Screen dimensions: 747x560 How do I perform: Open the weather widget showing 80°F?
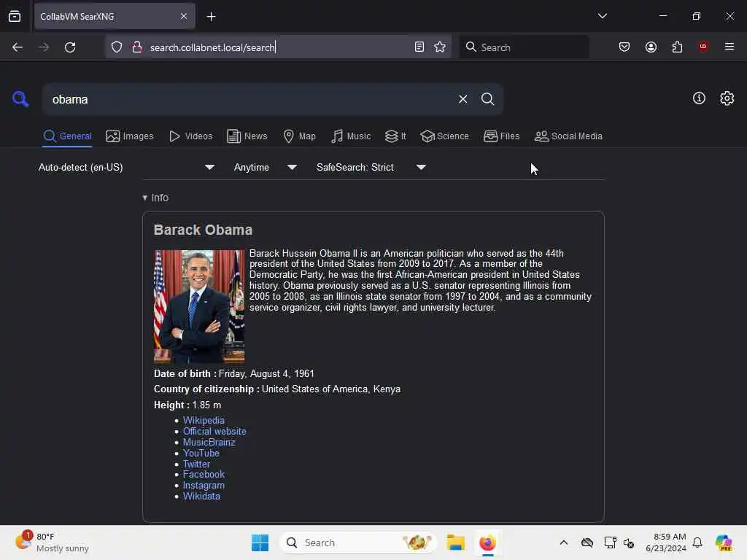52,542
